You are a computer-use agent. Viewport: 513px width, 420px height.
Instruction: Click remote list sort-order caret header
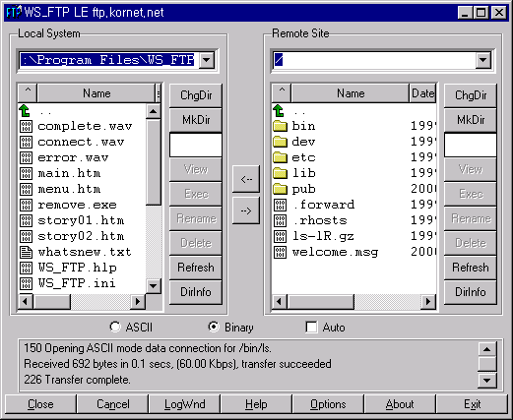click(x=282, y=93)
